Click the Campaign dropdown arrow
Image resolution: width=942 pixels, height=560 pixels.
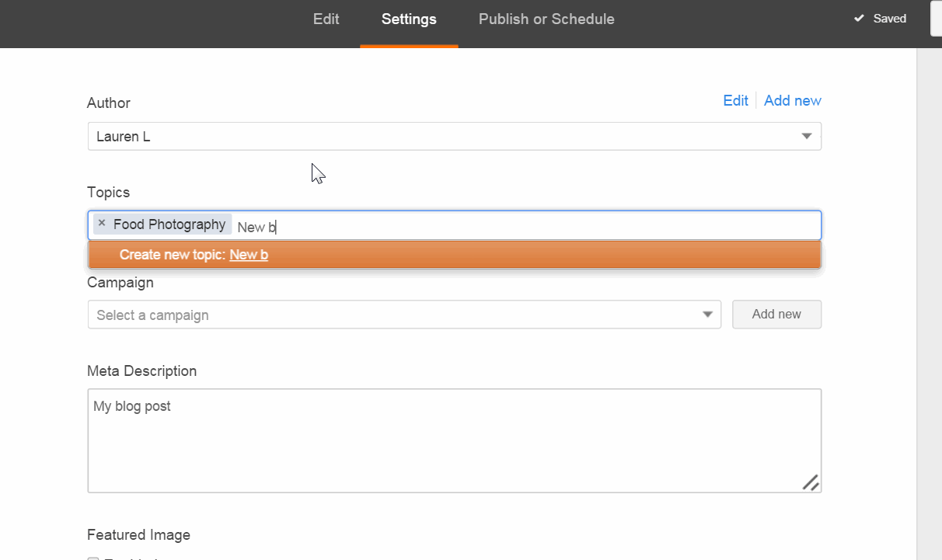707,315
